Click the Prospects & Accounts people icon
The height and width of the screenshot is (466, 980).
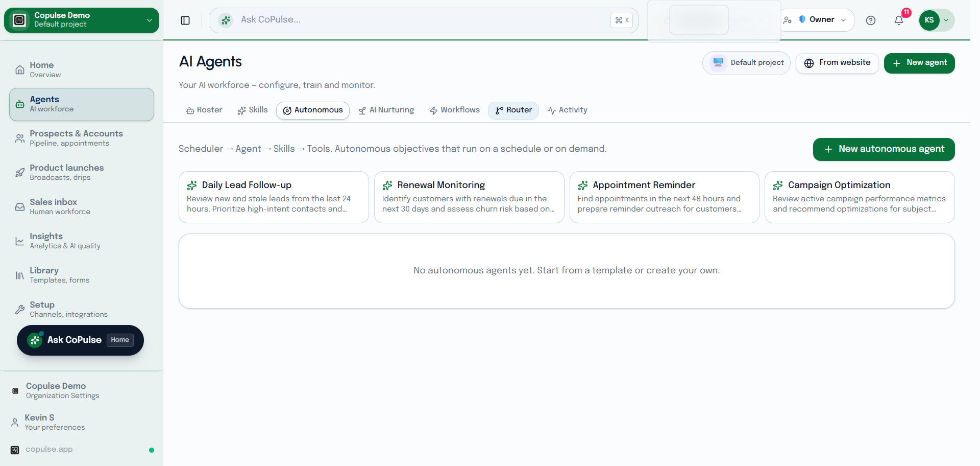point(20,138)
